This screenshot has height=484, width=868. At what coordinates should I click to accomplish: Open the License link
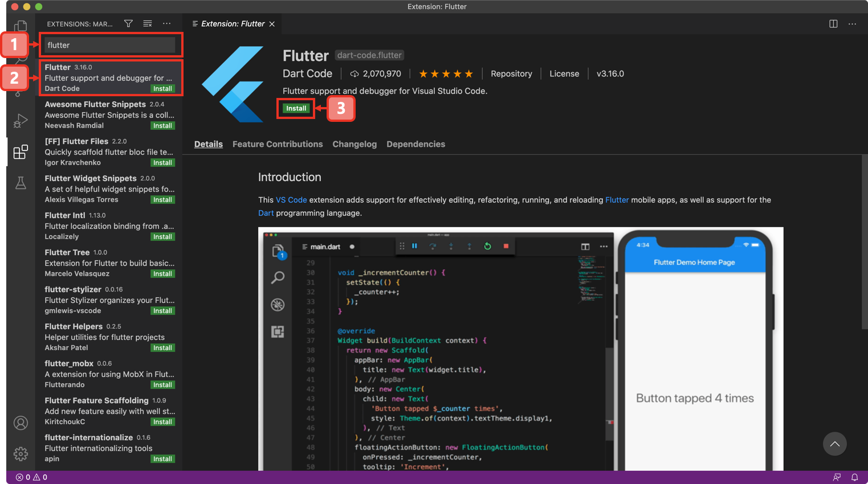[564, 73]
